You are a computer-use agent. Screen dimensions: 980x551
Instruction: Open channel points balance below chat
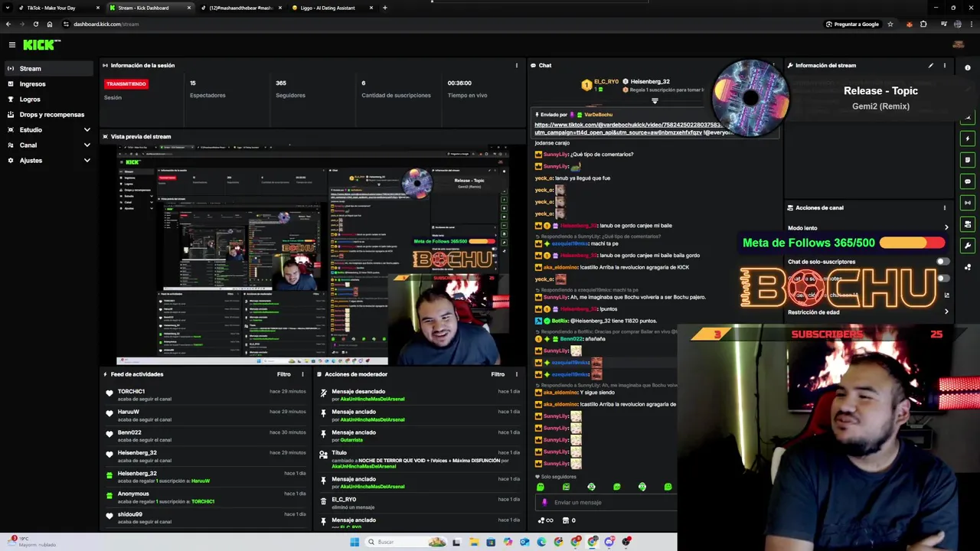point(545,520)
